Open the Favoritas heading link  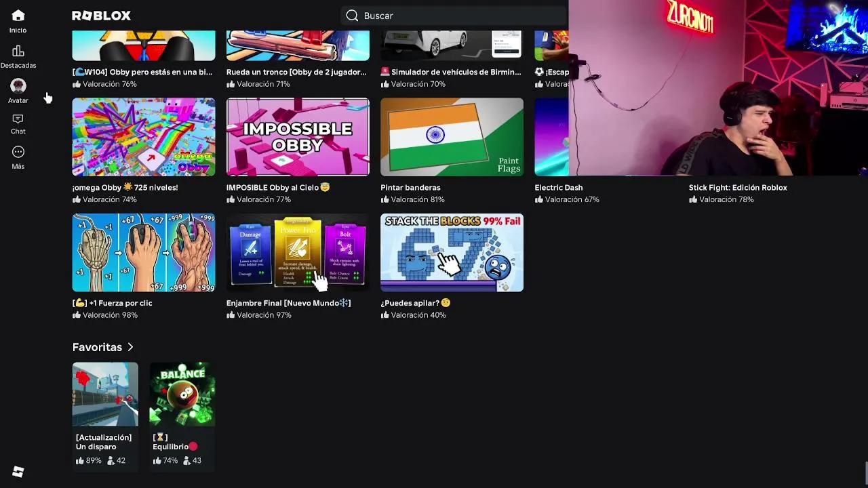(97, 347)
